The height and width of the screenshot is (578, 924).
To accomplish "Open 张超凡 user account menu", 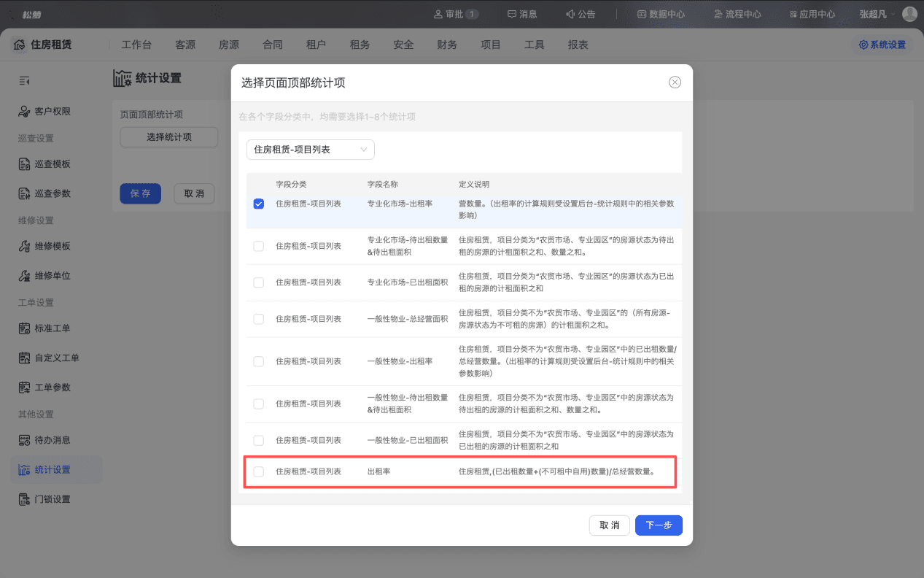I will (877, 14).
